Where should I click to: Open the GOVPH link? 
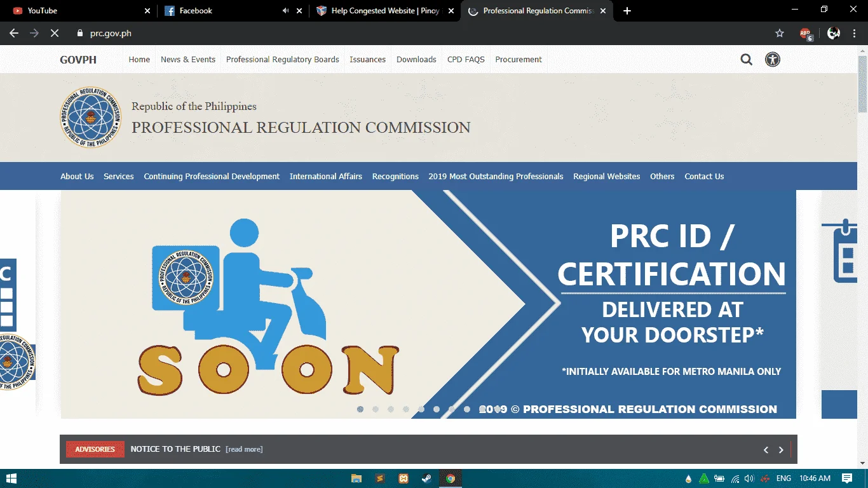[78, 60]
